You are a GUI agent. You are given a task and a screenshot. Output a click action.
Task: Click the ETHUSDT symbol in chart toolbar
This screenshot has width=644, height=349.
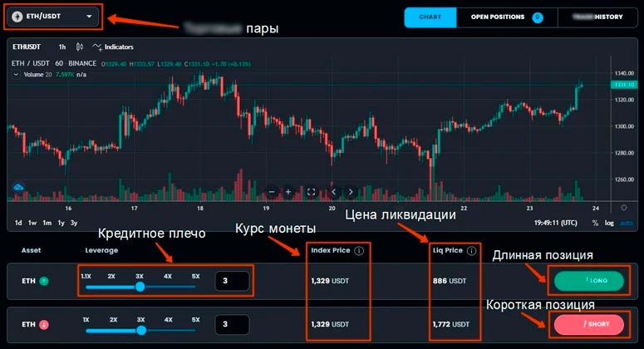27,47
